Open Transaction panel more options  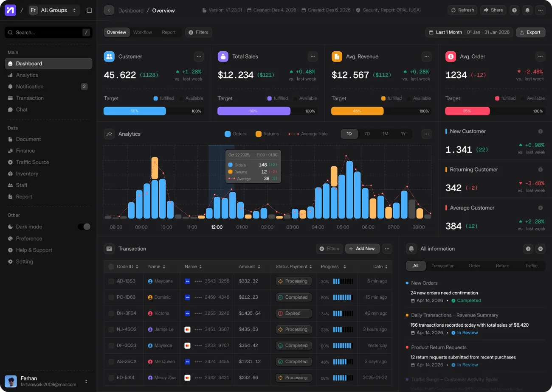coord(387,249)
